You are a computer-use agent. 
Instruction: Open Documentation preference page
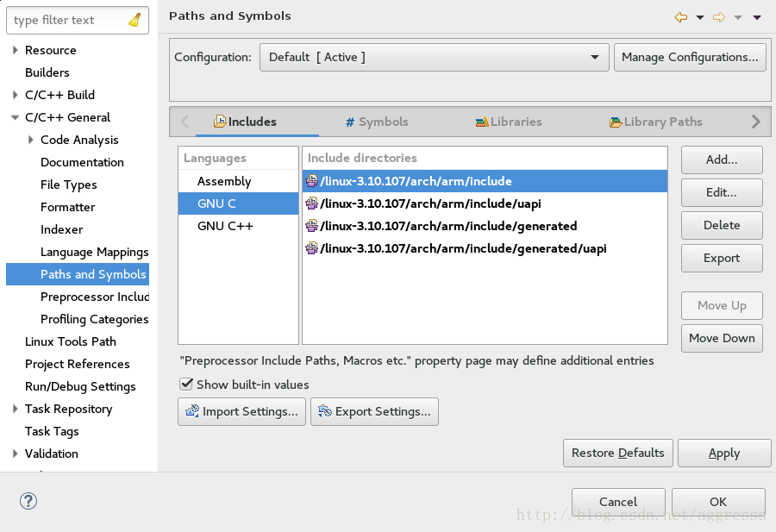pyautogui.click(x=82, y=162)
